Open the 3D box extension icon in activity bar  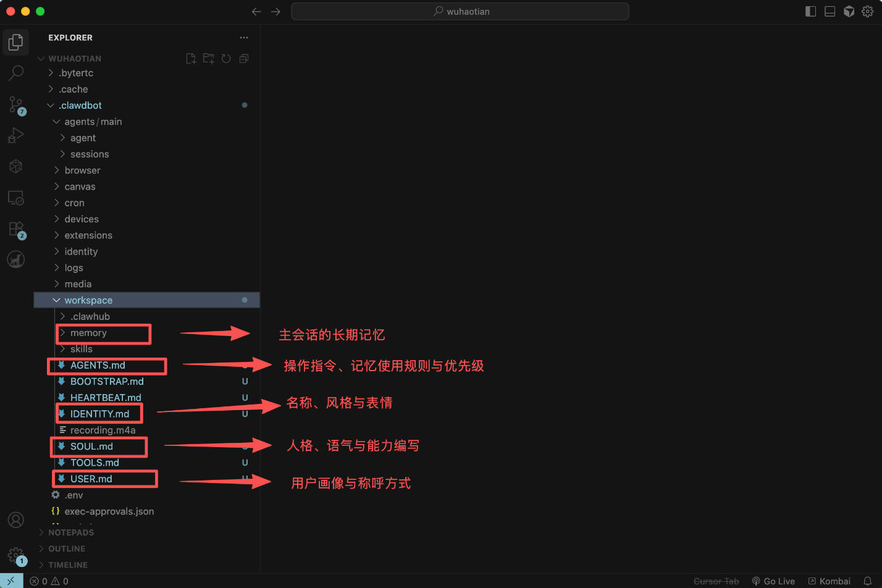pos(16,166)
